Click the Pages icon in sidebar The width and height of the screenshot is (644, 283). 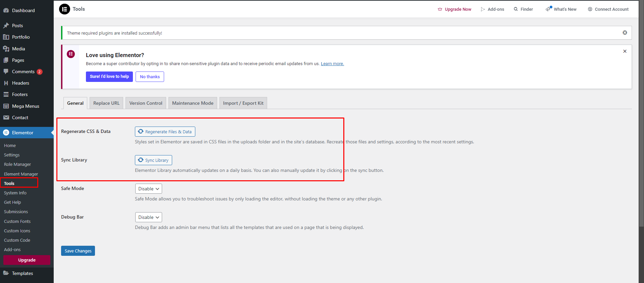point(6,60)
